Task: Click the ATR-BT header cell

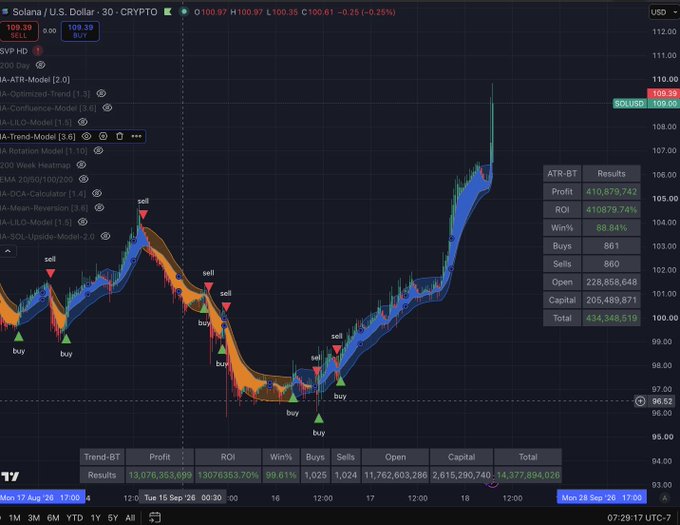Action: (x=562, y=173)
